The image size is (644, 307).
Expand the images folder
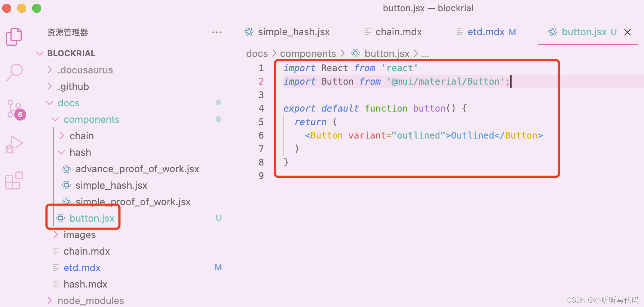tap(56, 235)
